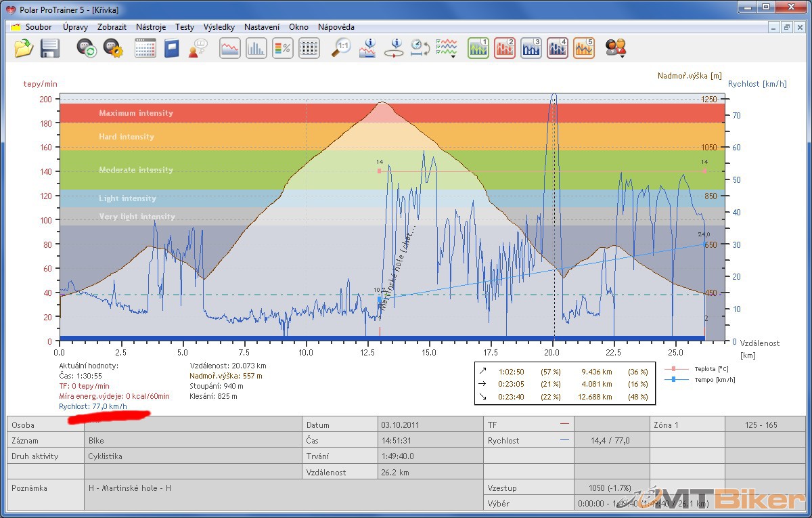Open the Nástroje menu
The height and width of the screenshot is (518, 812).
(151, 27)
